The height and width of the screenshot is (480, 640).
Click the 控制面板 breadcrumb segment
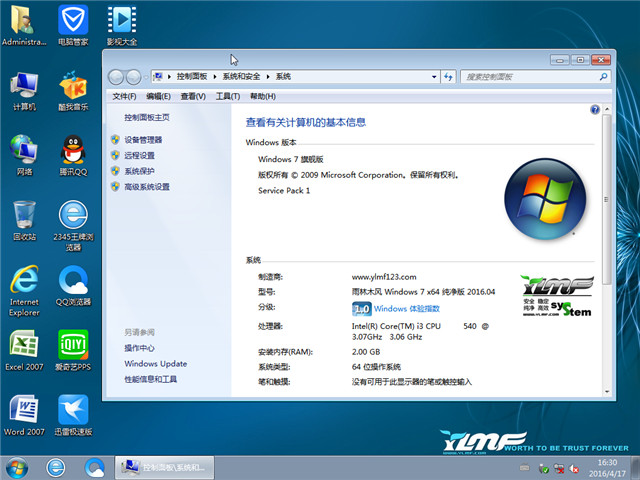(192, 77)
